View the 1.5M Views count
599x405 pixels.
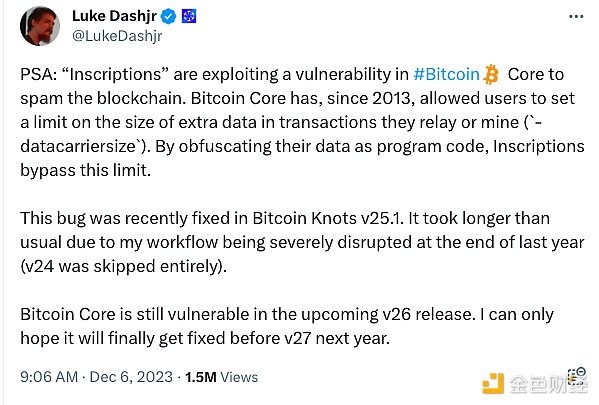pyautogui.click(x=222, y=377)
